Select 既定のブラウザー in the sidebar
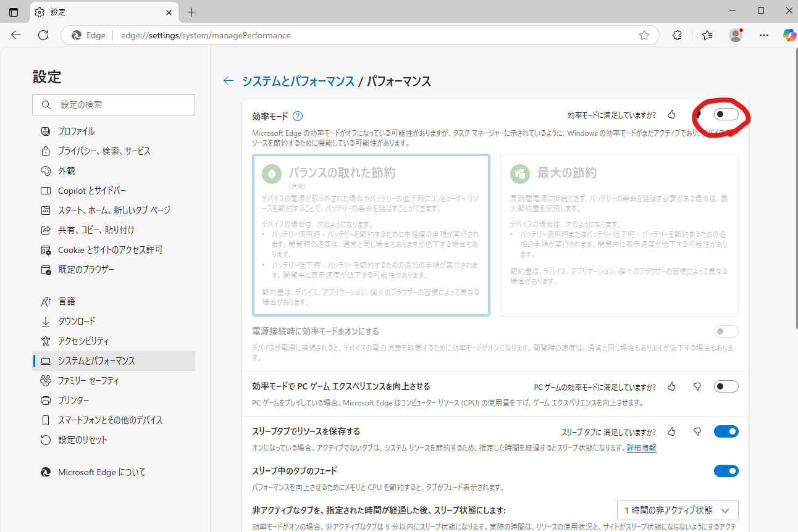Screen dimensions: 798x532 [x=114, y=269]
